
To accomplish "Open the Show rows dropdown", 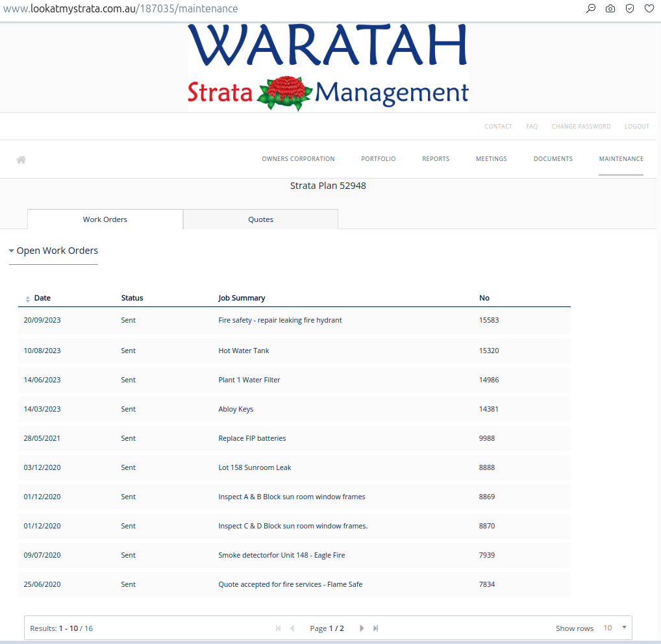I will coord(614,628).
